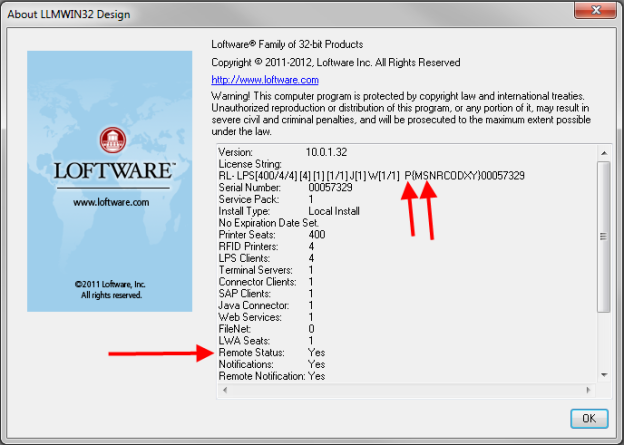
Task: Click the No Expiration Date Set line
Action: [269, 223]
